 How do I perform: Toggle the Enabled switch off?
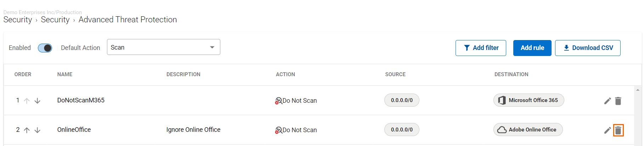(45, 48)
